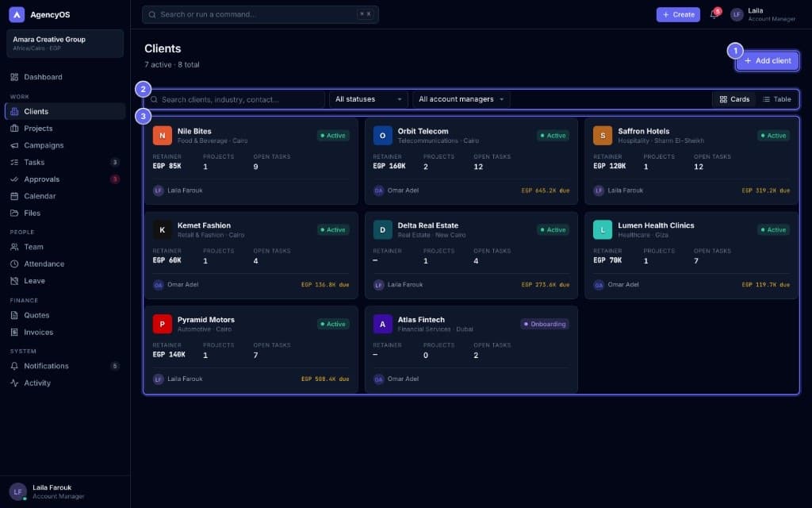Screen dimensions: 812x508
Task: Focus the Search clients input field
Action: [x=235, y=99]
